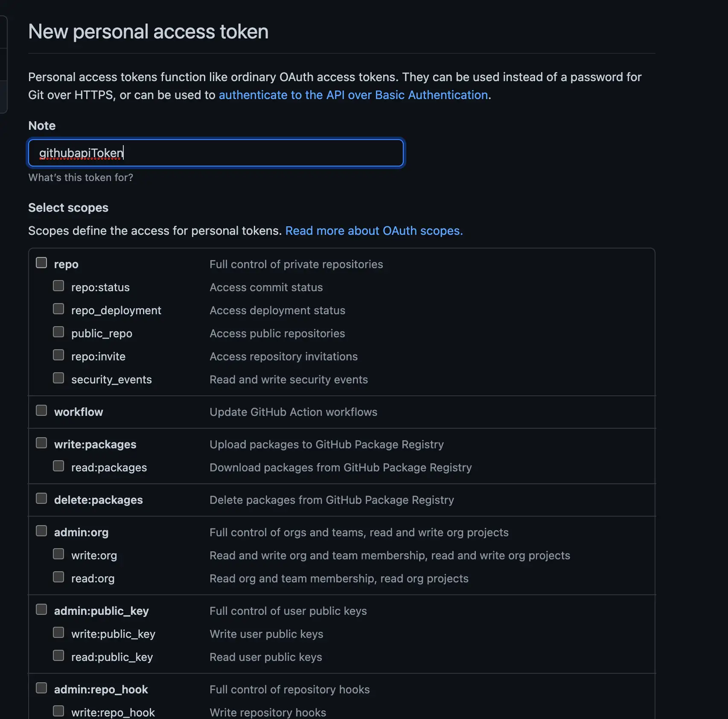Enable the repo scope checkbox
Screen dimensions: 728x719
(41, 263)
